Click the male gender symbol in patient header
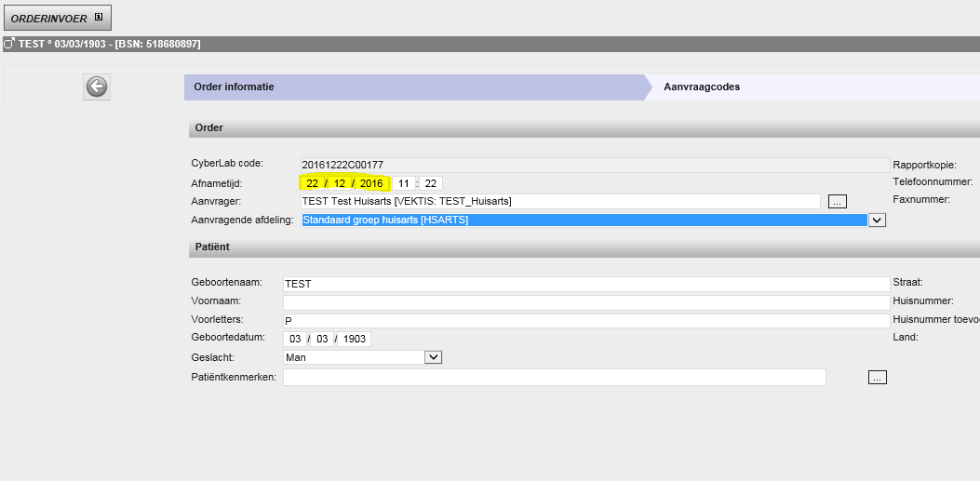Image resolution: width=980 pixels, height=481 pixels. pyautogui.click(x=9, y=44)
